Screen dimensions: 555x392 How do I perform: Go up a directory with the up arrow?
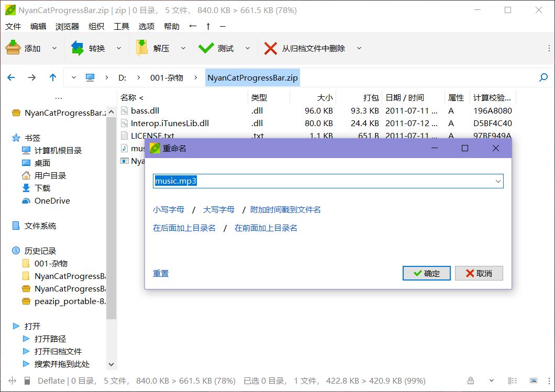pyautogui.click(x=52, y=77)
